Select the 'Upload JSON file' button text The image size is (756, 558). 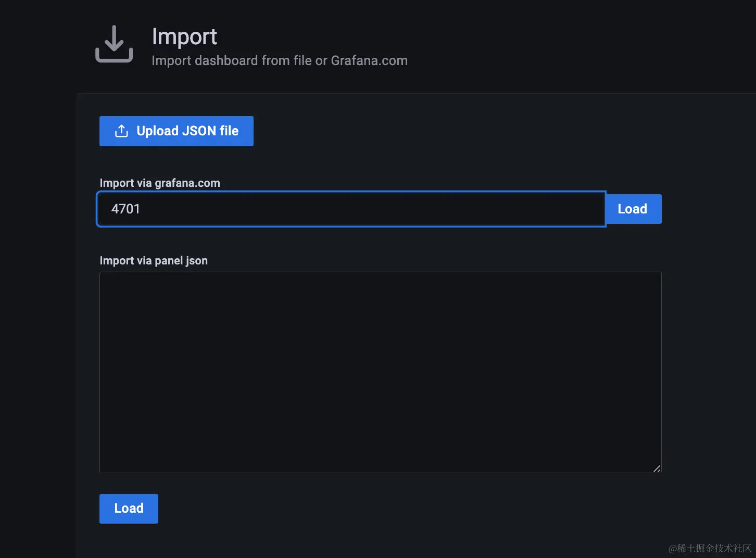click(187, 131)
